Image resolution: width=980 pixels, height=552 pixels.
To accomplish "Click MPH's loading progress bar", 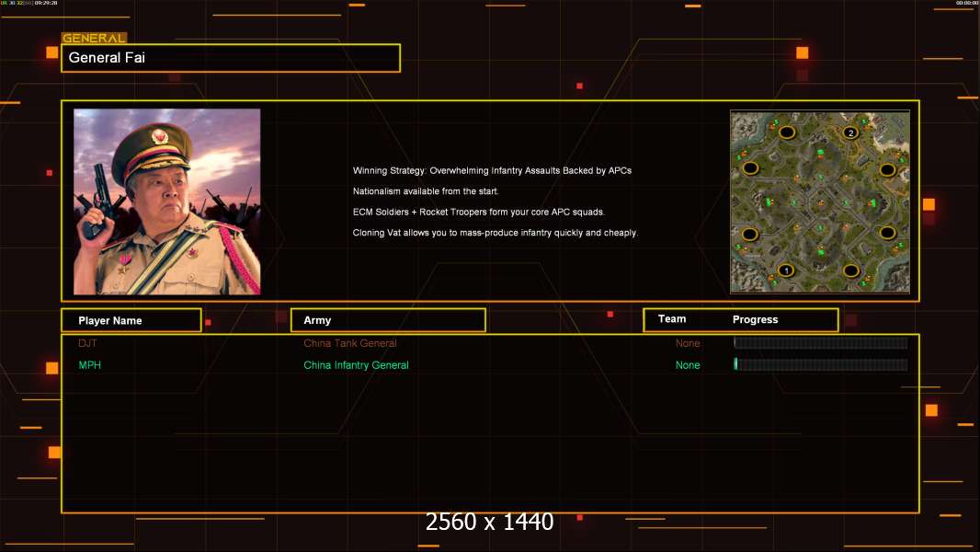I will pos(820,365).
